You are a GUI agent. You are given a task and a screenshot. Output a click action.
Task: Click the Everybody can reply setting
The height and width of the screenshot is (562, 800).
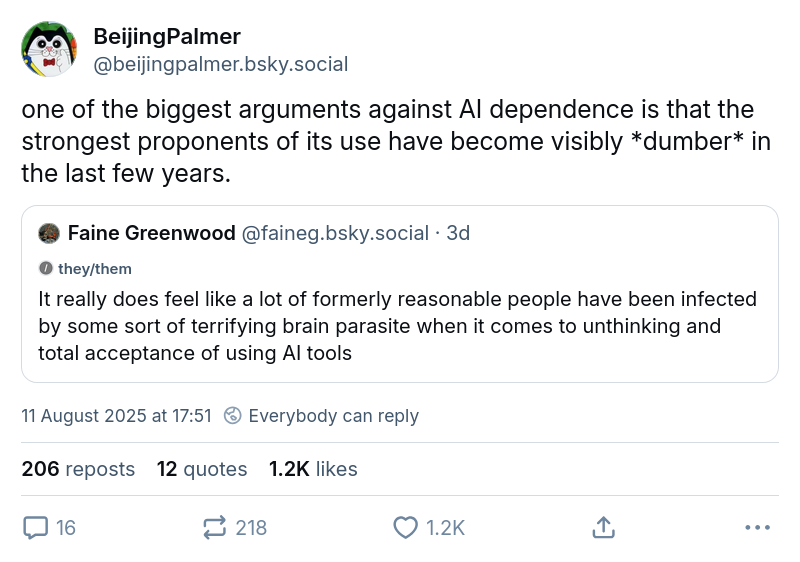[333, 416]
